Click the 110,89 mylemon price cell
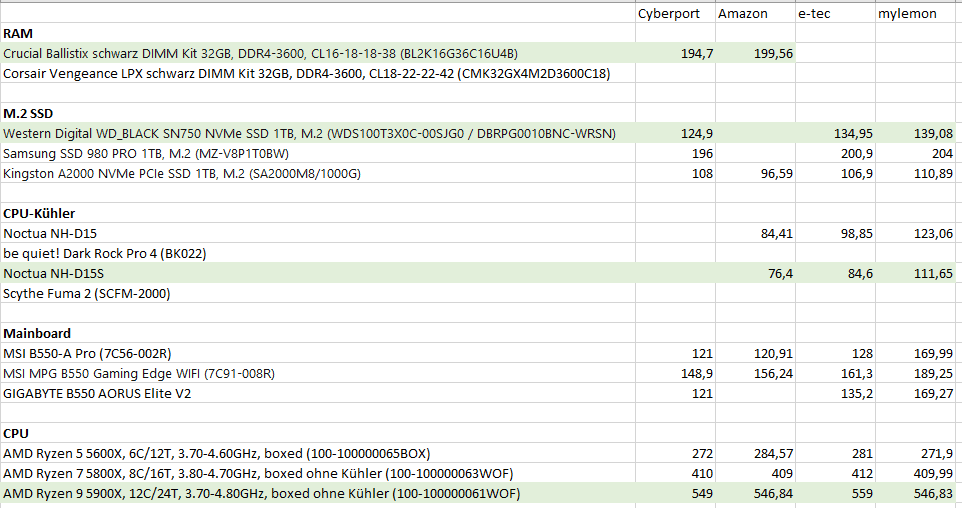Viewport: 962px width, 508px height. 915,174
